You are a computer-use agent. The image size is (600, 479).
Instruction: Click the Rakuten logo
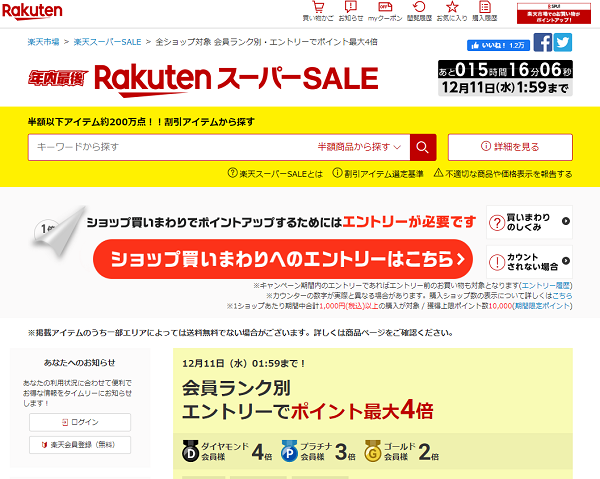tap(32, 11)
